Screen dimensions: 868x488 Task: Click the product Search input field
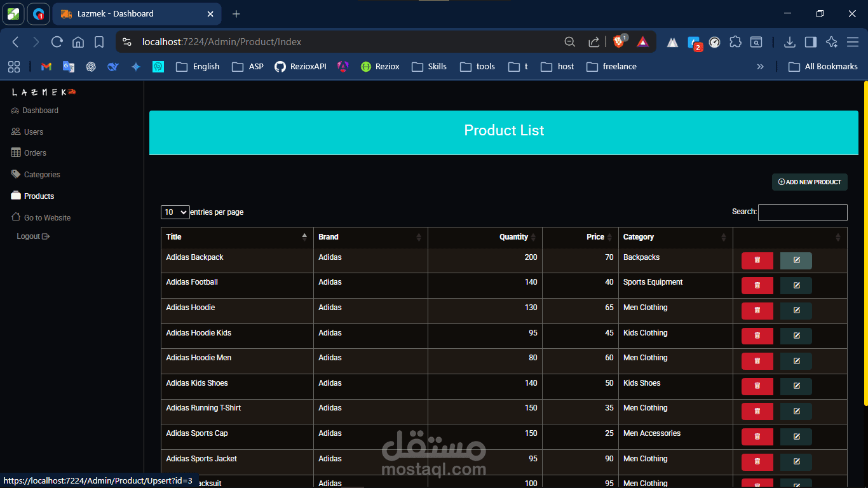coord(803,212)
